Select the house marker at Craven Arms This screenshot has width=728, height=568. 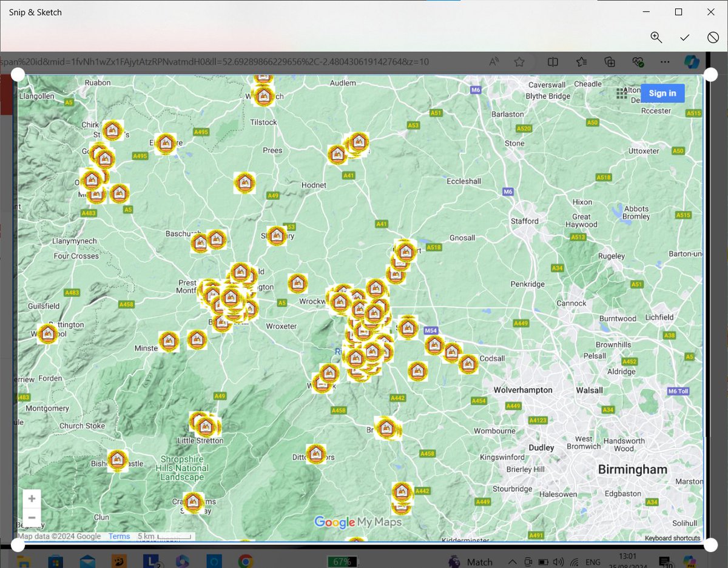point(193,501)
